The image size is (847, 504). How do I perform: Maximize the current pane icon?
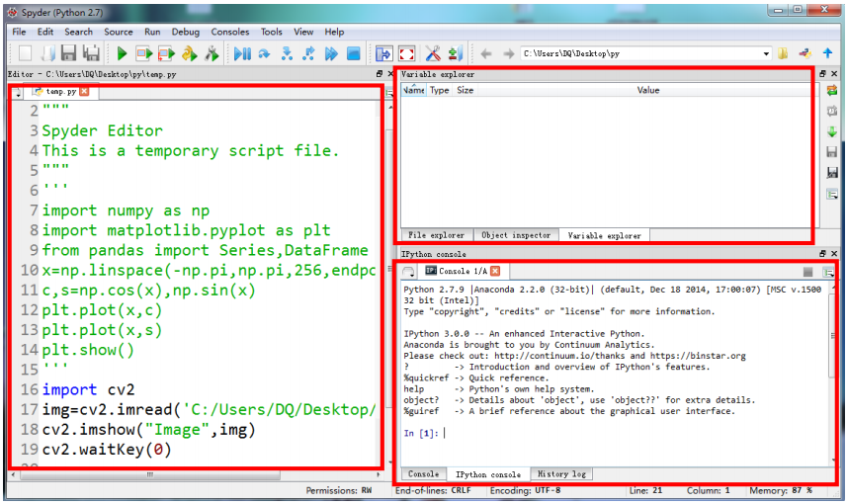[383, 53]
